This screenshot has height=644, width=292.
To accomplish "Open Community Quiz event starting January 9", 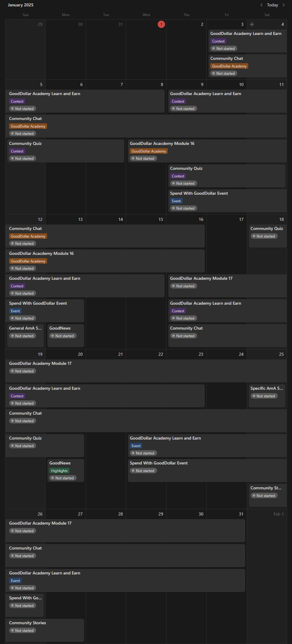I will click(x=227, y=176).
